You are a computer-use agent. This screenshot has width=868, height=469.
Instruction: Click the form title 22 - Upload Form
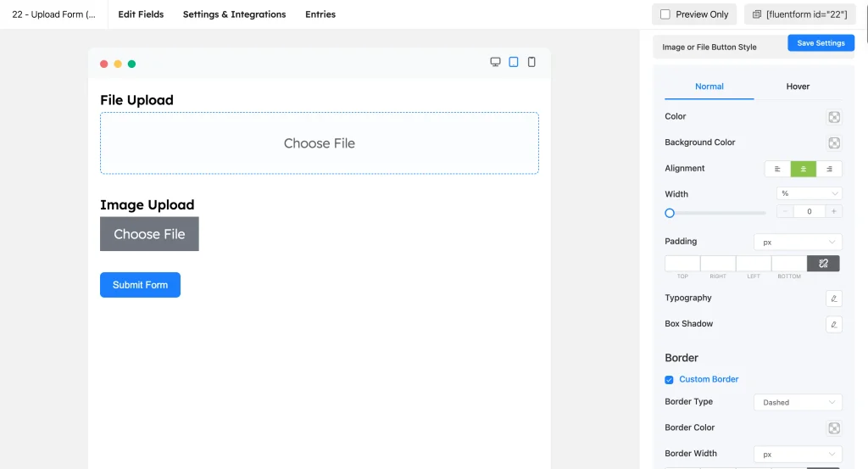click(x=53, y=14)
